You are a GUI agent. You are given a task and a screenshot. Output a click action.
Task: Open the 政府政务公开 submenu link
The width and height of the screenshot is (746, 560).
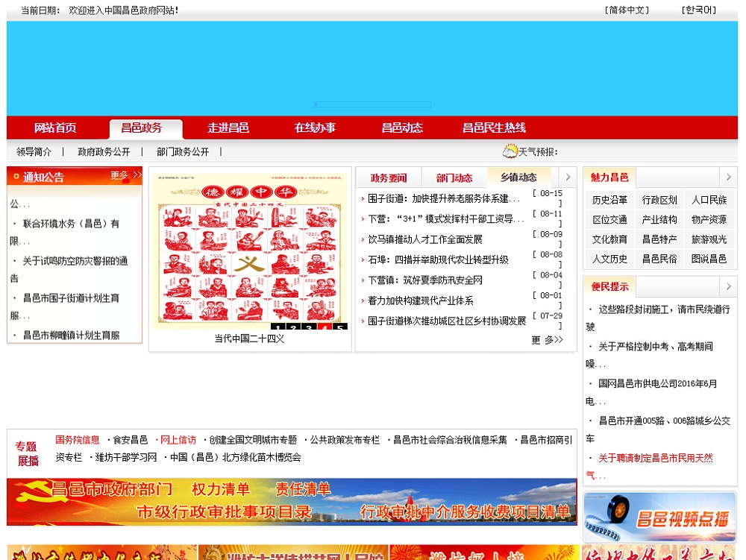(104, 151)
